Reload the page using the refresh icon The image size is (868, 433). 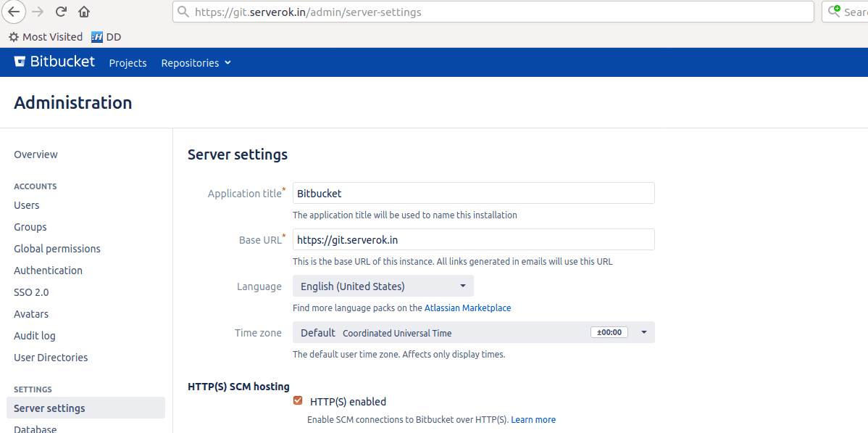pos(60,12)
